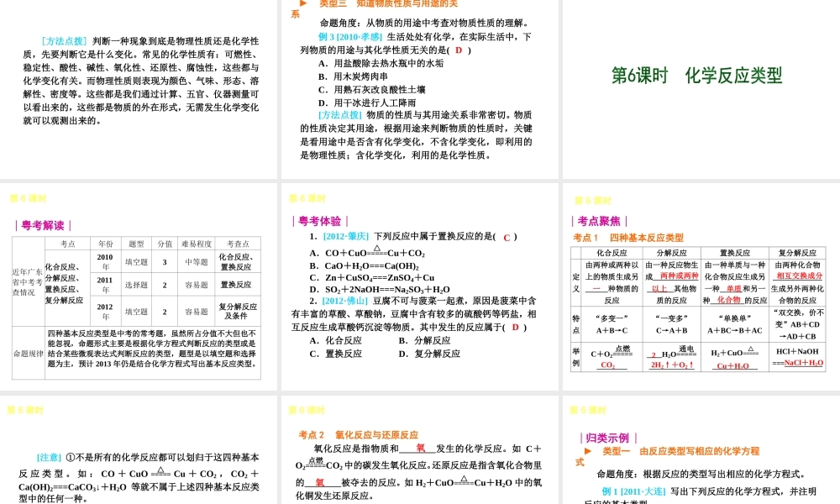The image size is (840, 504).
Task: Click the heading 考点1 四种基本反应类型
Action: coord(627,237)
